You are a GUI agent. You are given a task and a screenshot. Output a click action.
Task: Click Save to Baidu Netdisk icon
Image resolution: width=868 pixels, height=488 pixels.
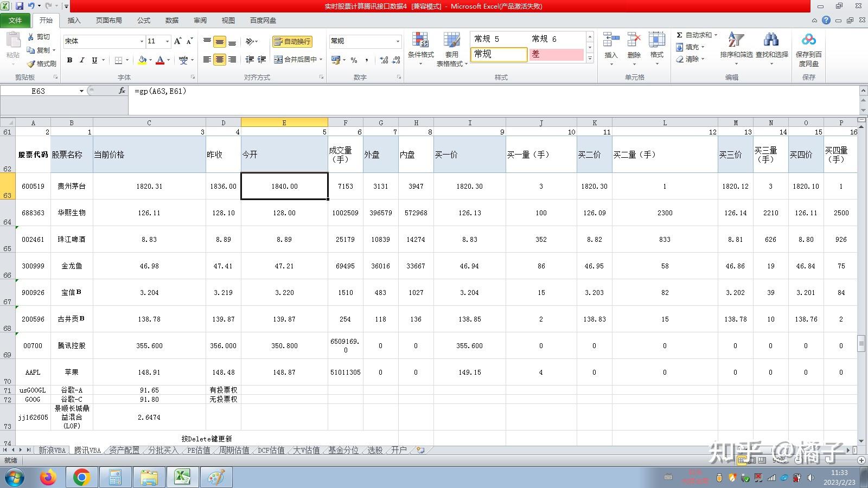coord(808,40)
